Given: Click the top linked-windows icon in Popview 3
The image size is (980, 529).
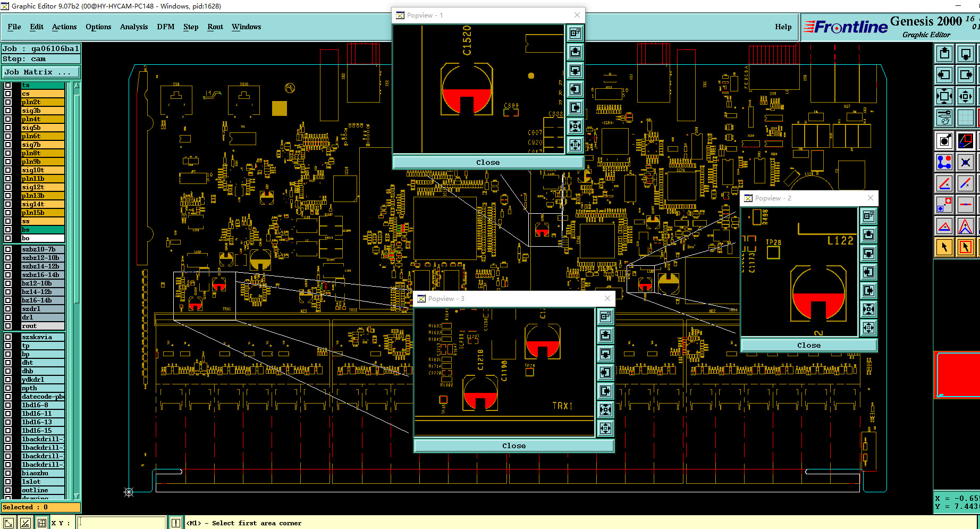Looking at the screenshot, I should pos(605,317).
